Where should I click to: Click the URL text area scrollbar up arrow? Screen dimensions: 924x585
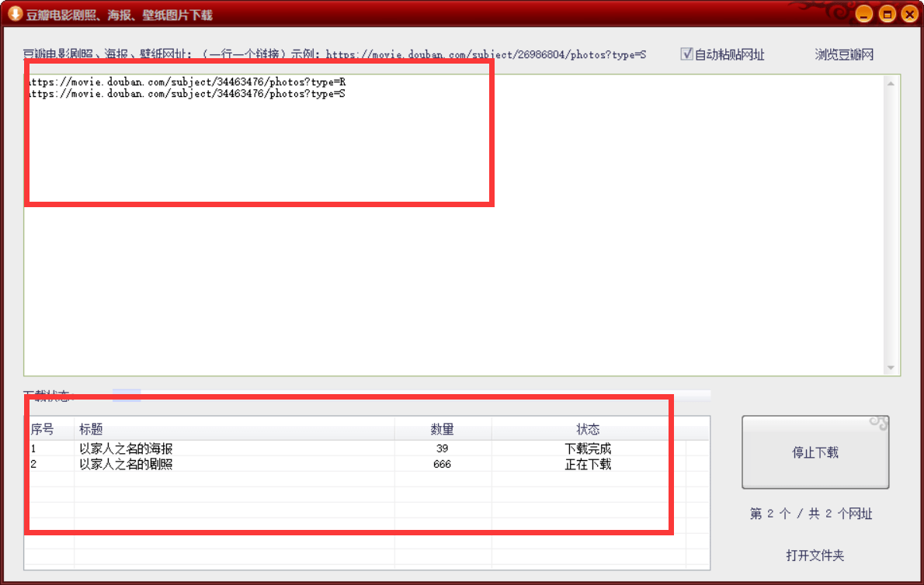point(891,84)
